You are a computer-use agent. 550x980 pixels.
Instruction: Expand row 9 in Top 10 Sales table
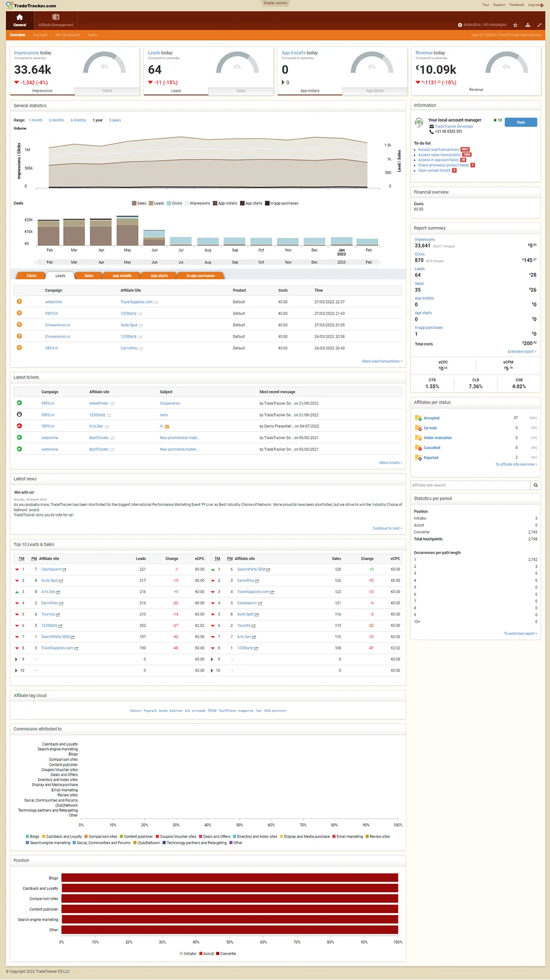click(x=212, y=659)
